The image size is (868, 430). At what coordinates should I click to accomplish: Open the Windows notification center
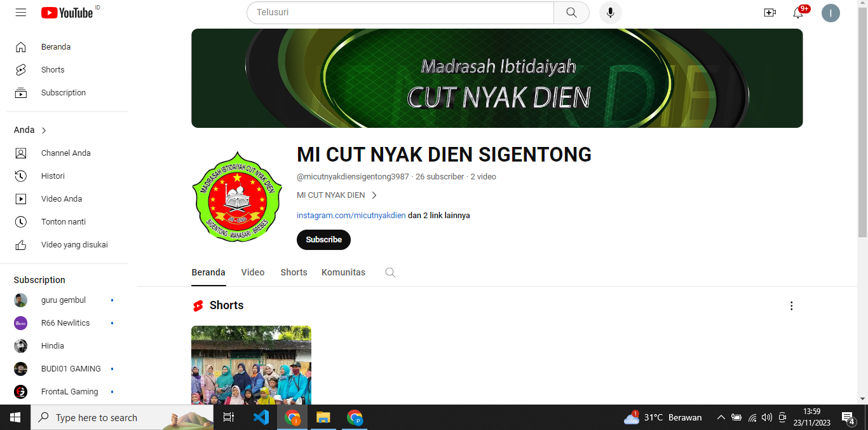click(x=848, y=417)
